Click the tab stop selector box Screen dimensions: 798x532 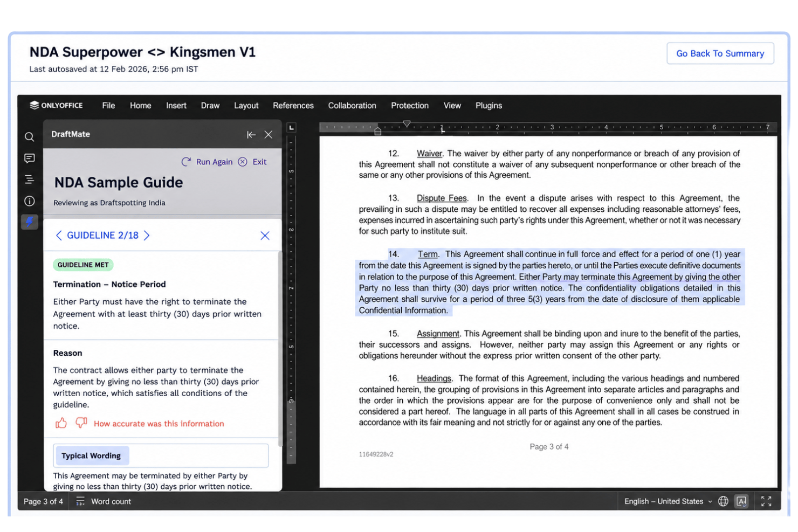[x=292, y=128]
